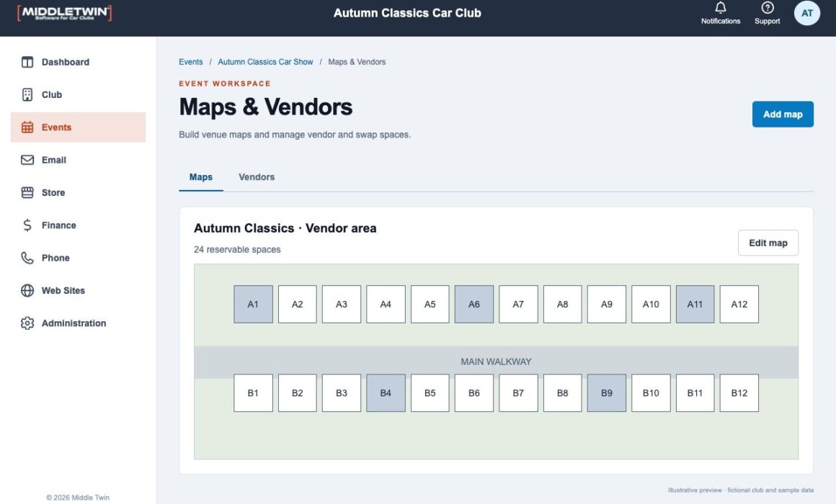Select reserved vendor space B9
The image size is (836, 504).
pyautogui.click(x=607, y=393)
